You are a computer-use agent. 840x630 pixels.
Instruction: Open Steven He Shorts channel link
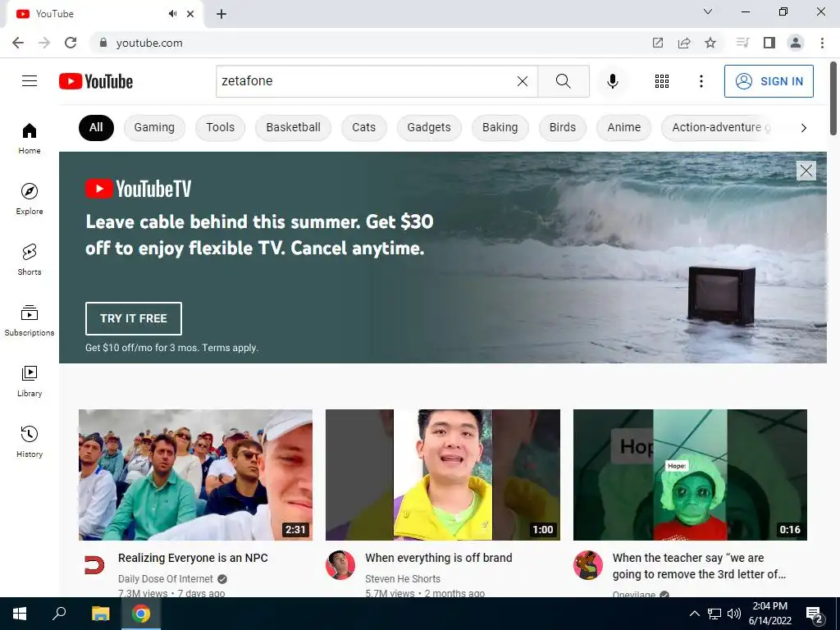402,578
